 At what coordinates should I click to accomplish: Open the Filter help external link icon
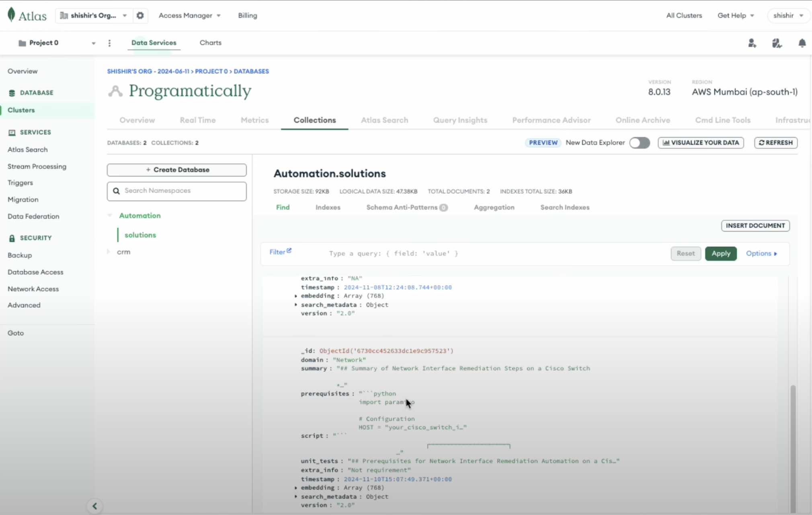pos(289,251)
